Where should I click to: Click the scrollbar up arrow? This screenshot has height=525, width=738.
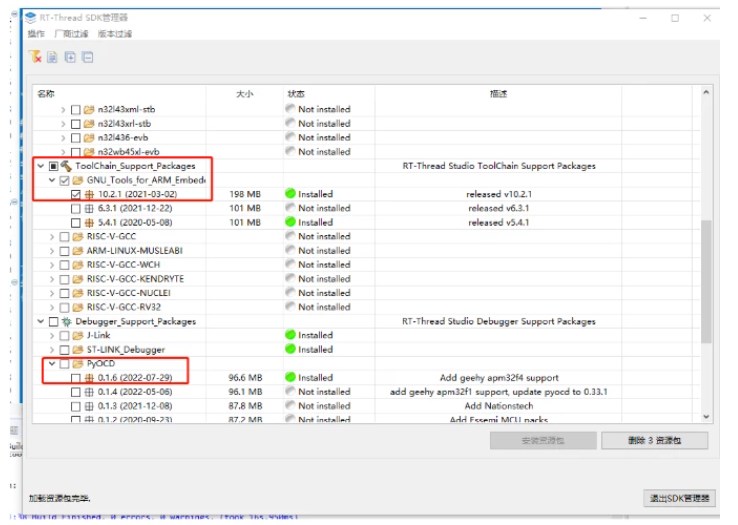tap(706, 92)
